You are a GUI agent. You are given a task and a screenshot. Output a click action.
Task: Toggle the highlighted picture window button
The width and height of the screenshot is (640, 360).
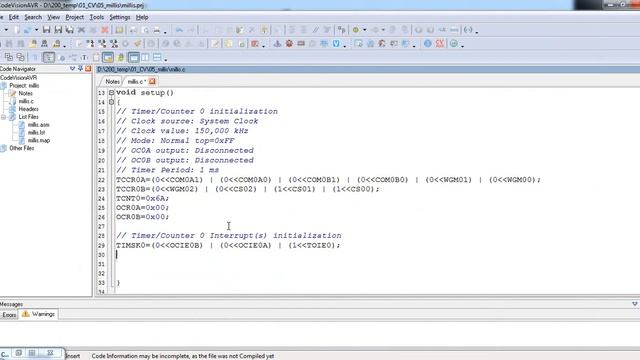tap(108, 58)
